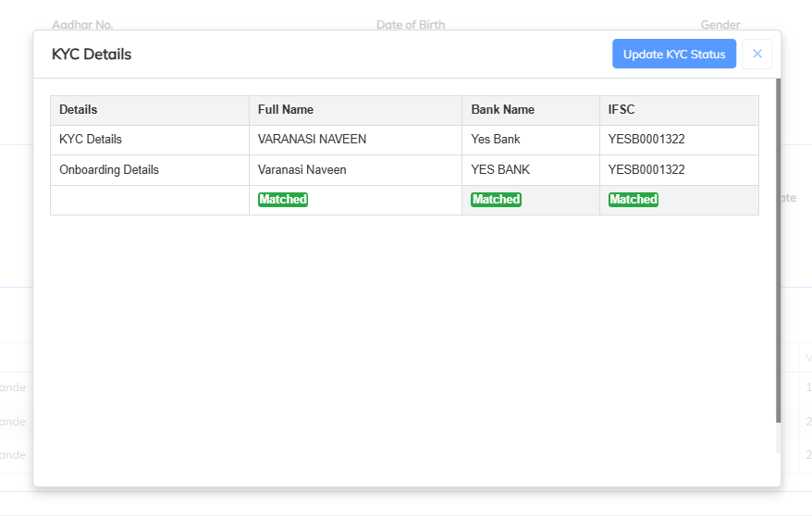
Task: Click the Matched badge under Full Name
Action: (283, 200)
